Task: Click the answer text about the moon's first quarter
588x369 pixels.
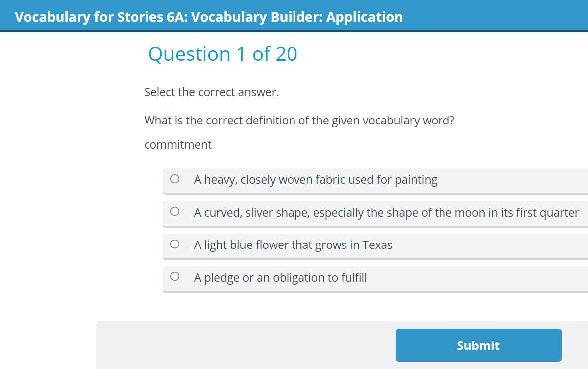Action: (386, 213)
